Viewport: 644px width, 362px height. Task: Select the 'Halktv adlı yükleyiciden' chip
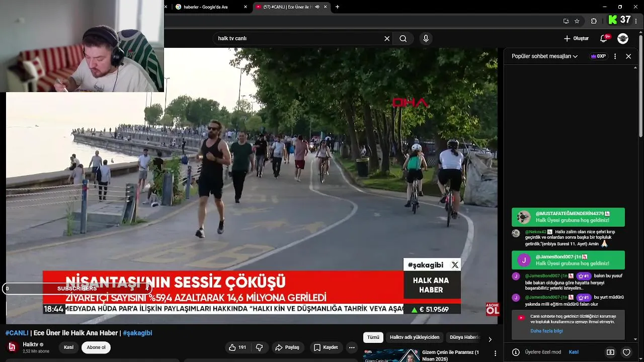tap(415, 337)
